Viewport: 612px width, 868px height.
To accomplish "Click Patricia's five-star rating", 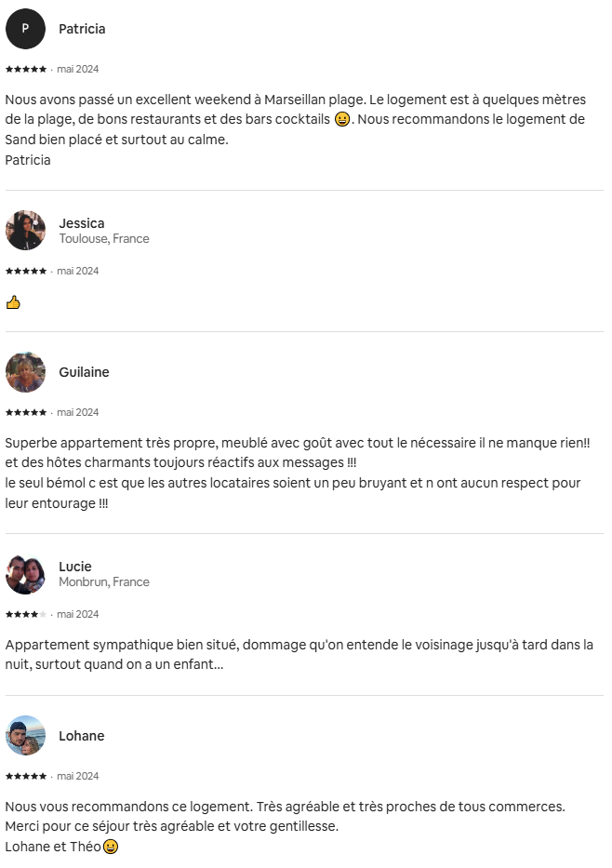I will [x=26, y=69].
